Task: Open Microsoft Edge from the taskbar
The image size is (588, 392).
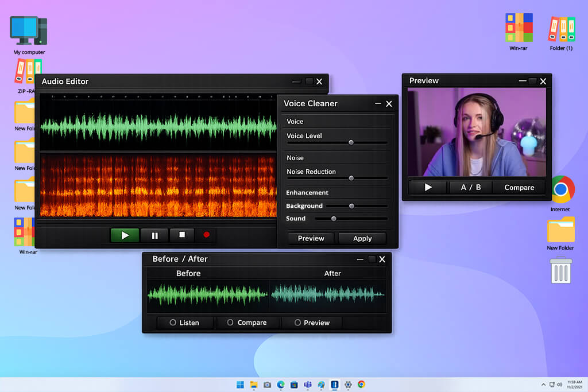Action: coord(280,385)
